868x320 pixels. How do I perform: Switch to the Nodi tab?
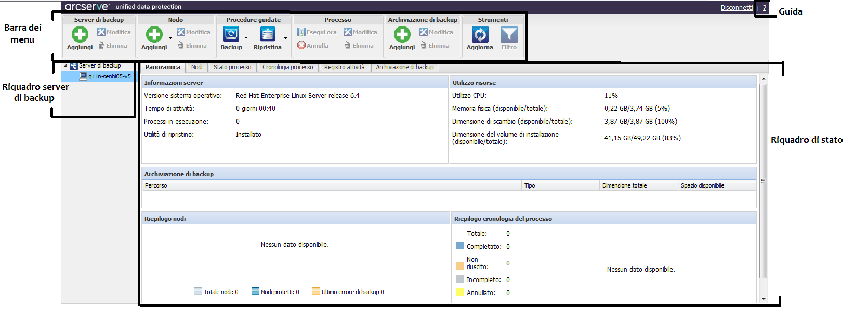point(196,67)
